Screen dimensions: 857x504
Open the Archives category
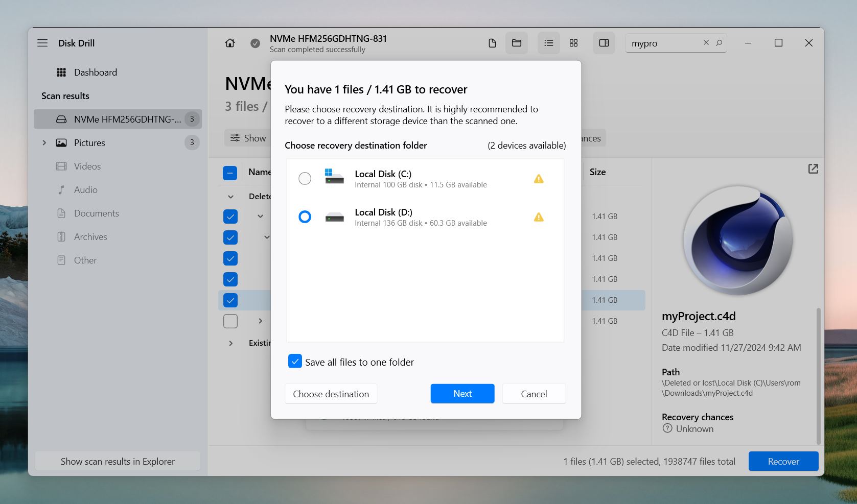point(90,237)
